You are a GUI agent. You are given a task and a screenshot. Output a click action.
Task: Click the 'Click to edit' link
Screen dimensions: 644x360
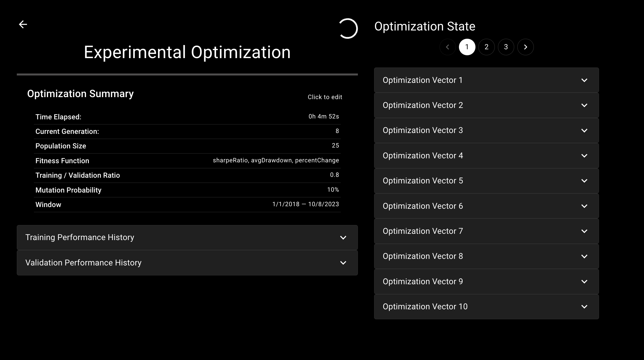pos(325,97)
